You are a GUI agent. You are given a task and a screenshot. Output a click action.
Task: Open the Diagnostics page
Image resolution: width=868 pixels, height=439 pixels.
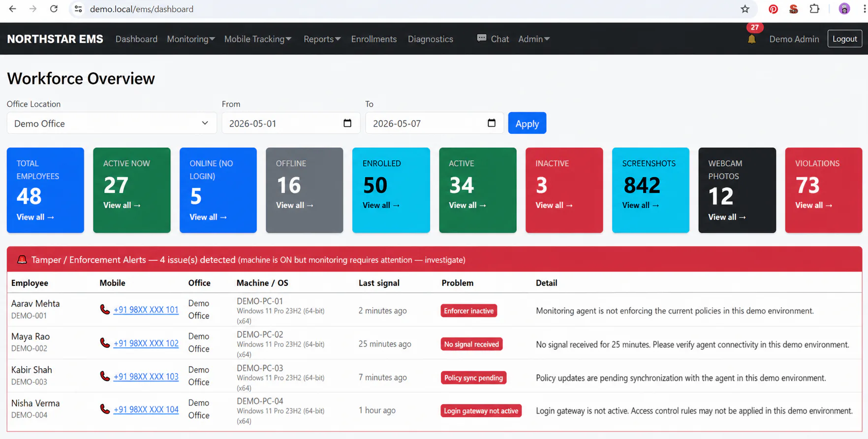[431, 39]
